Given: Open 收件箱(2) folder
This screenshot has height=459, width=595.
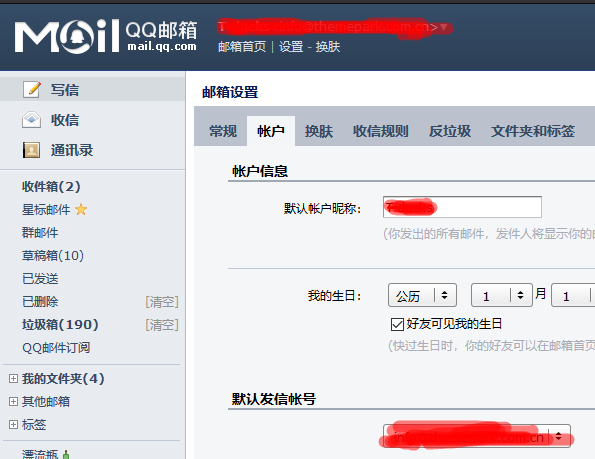Looking at the screenshot, I should tap(51, 187).
